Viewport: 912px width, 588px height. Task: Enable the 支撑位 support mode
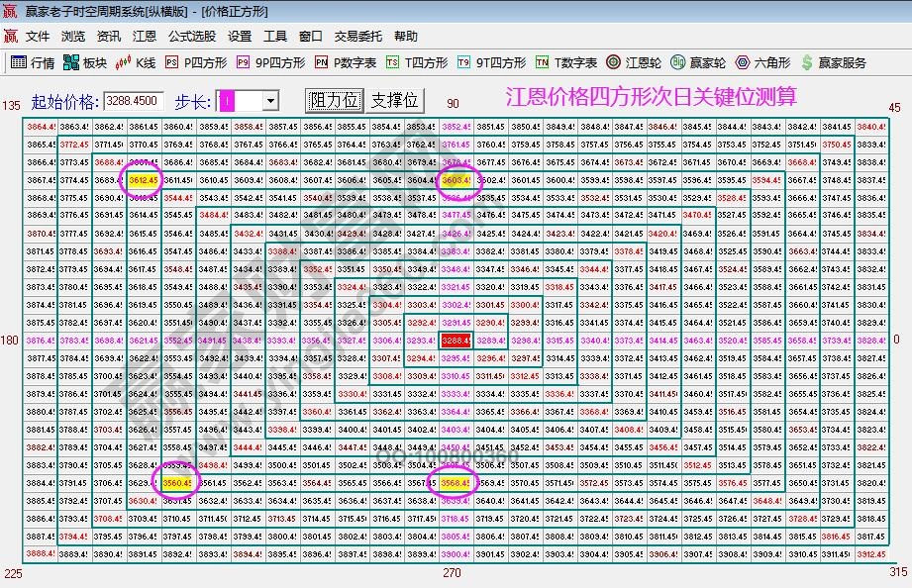392,100
